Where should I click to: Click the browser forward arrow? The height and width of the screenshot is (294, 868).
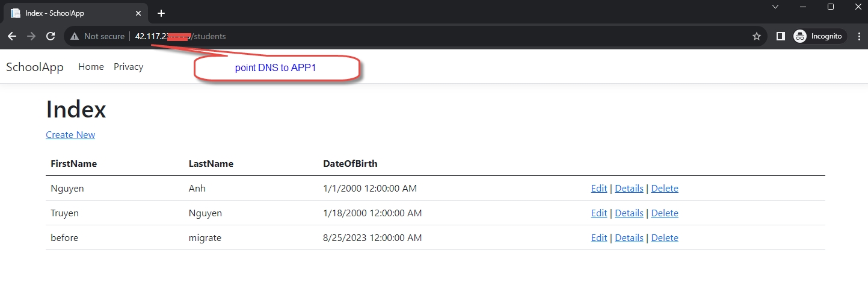[x=31, y=36]
